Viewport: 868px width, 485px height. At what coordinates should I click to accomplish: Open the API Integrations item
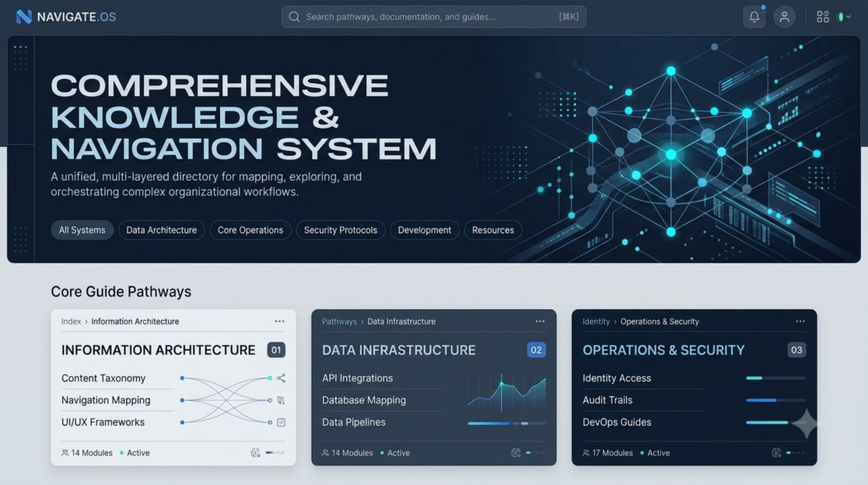tap(358, 378)
